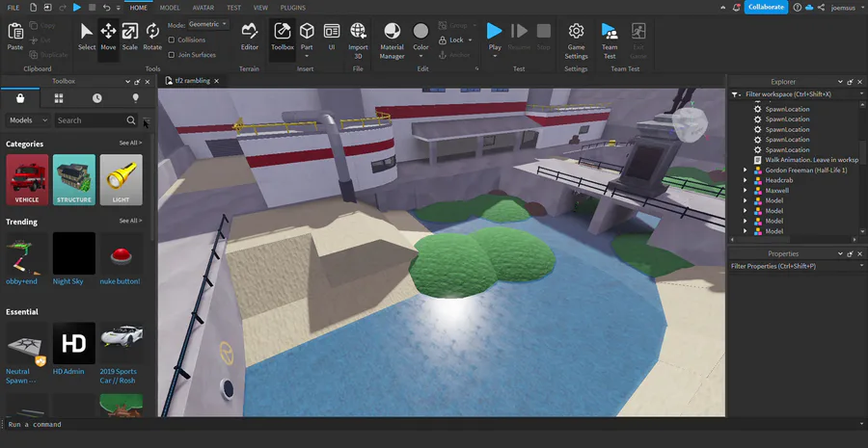
Task: Open the STRUCTURE category thumbnail
Action: 74,180
